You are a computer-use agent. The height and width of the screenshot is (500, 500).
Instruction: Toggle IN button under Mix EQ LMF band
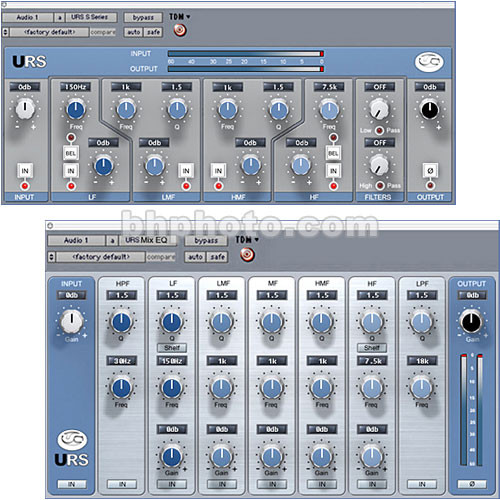pyautogui.click(x=222, y=484)
